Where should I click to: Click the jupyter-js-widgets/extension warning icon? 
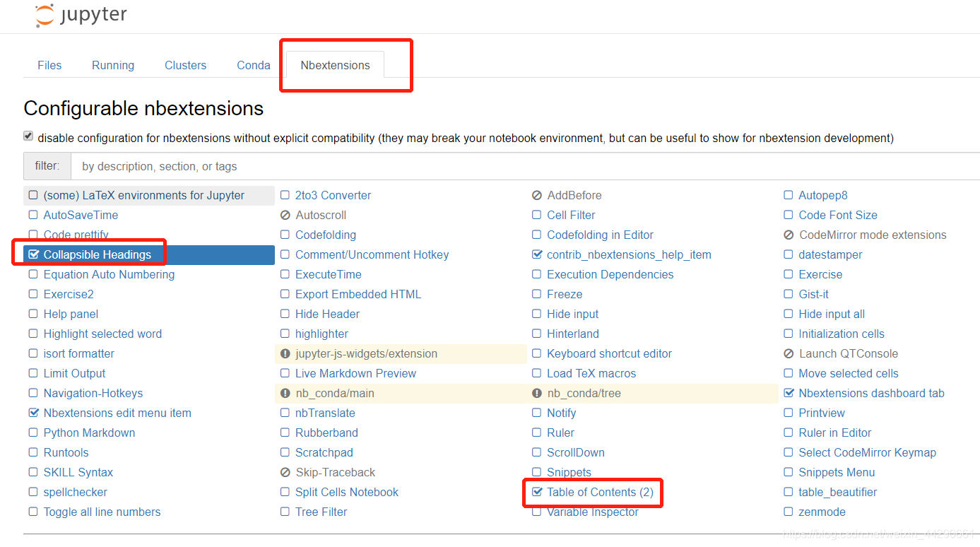point(285,353)
